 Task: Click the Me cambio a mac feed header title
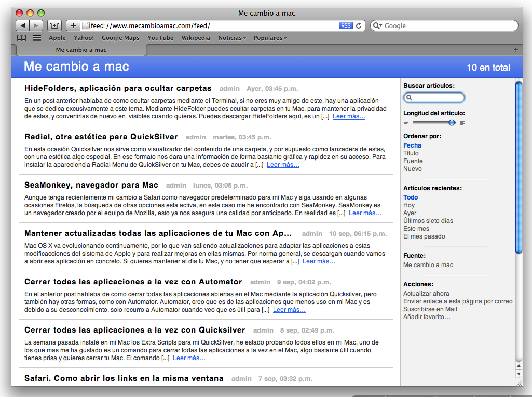76,67
